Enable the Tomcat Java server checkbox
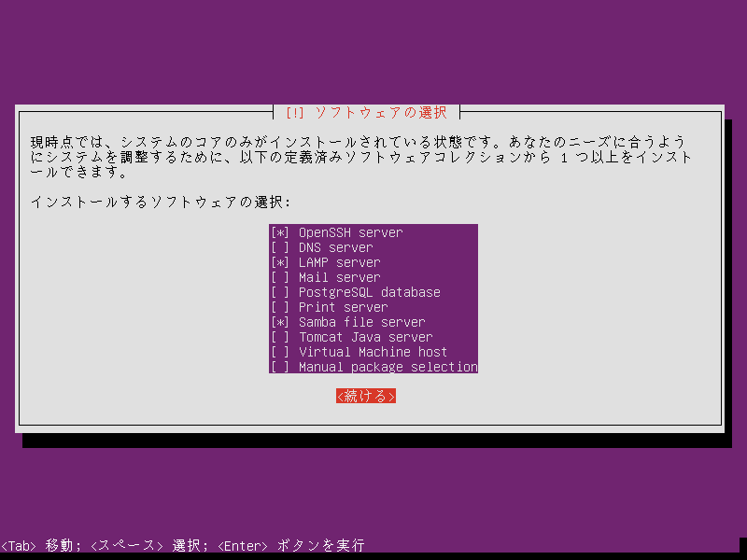The width and height of the screenshot is (747, 560). point(280,337)
